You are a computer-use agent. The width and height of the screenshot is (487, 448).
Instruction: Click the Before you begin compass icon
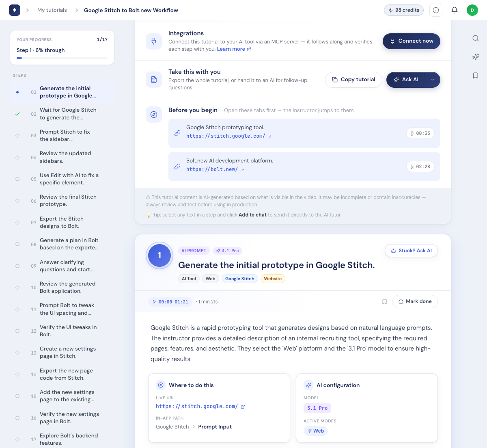154,115
